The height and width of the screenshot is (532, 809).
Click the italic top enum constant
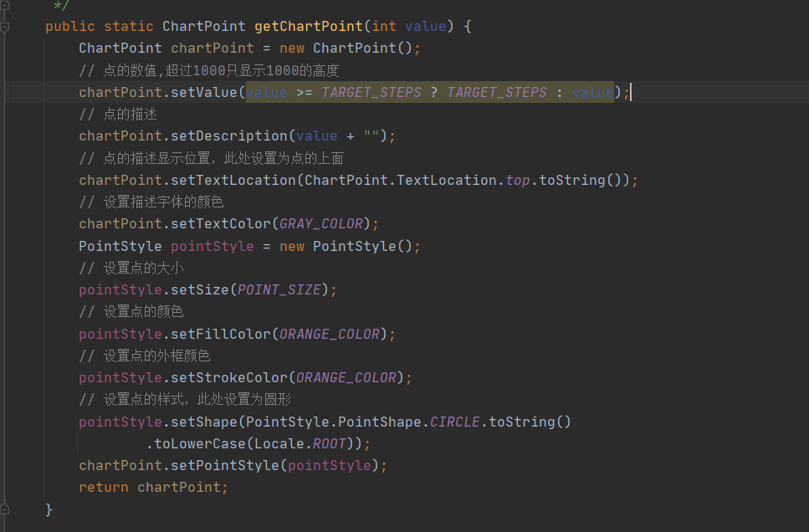click(x=518, y=180)
